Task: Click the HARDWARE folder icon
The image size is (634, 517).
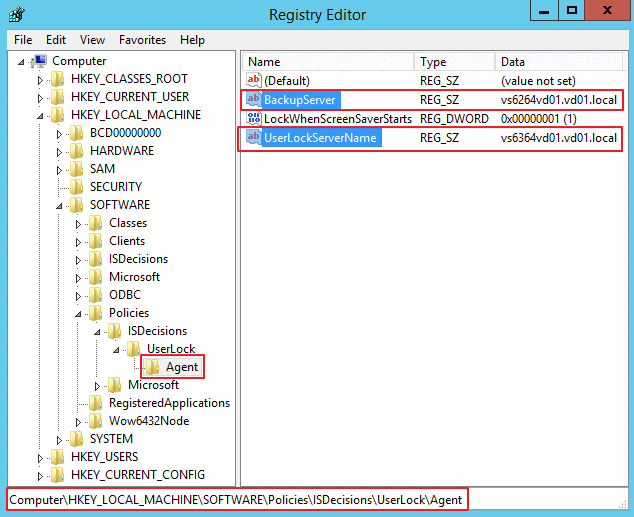Action: [76, 151]
